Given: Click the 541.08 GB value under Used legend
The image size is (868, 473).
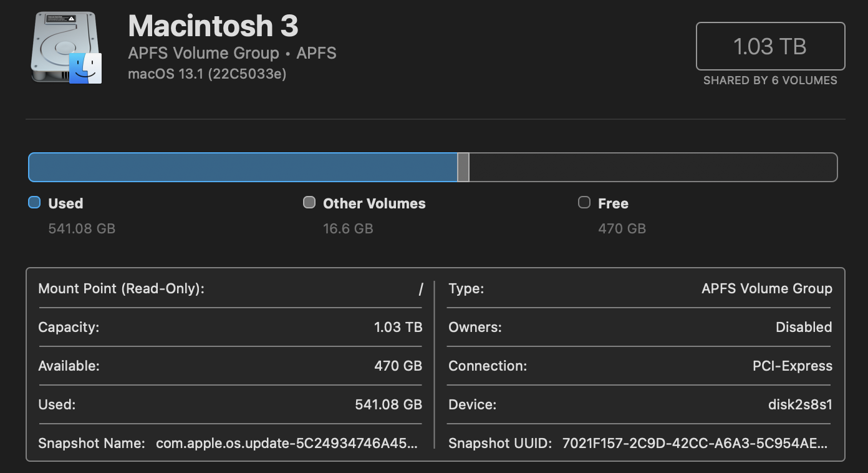Looking at the screenshot, I should 82,228.
